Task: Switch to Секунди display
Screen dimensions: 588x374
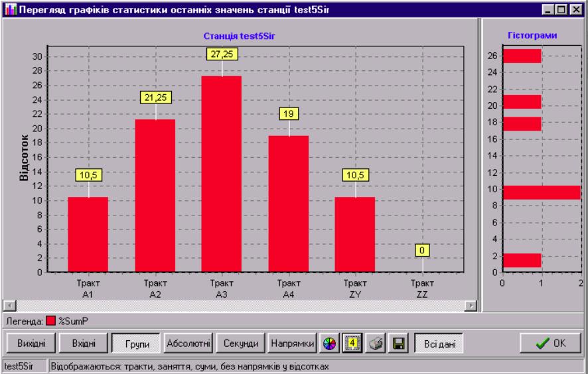Action: click(x=240, y=343)
